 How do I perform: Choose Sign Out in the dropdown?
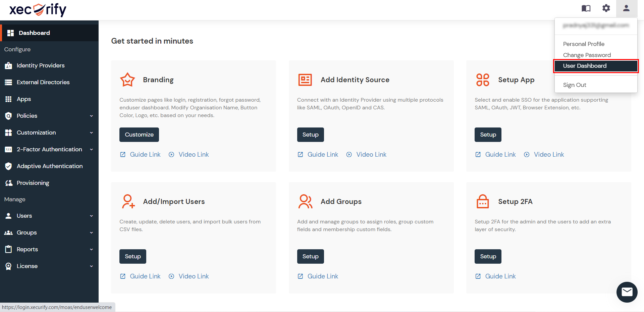click(575, 85)
